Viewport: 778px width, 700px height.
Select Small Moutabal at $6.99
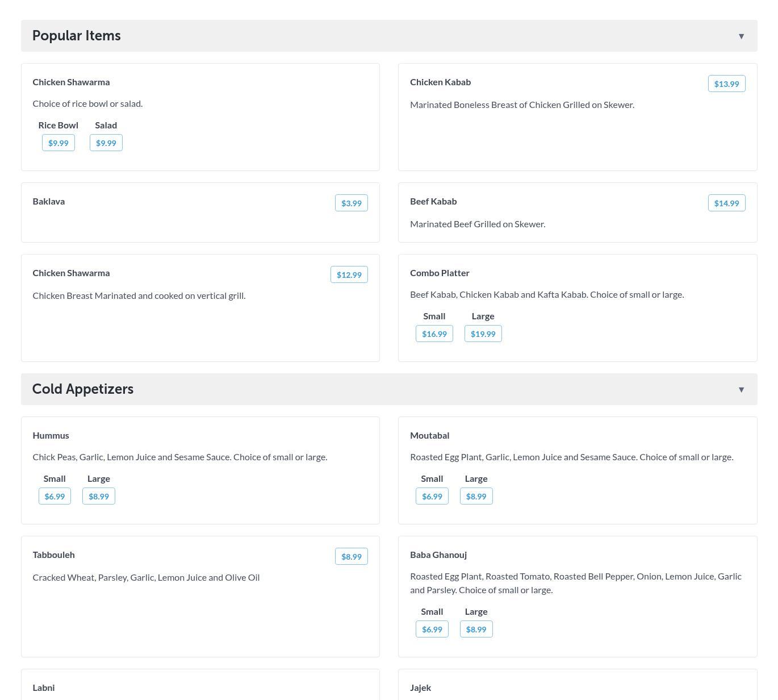pos(432,497)
